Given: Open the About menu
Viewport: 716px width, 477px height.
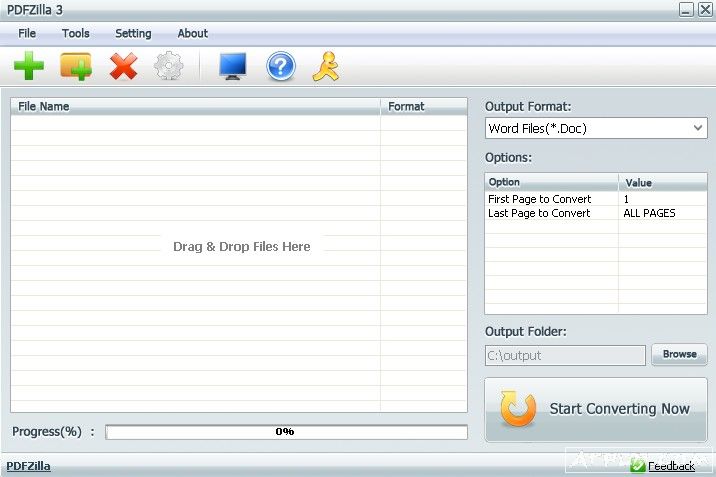Looking at the screenshot, I should 193,33.
